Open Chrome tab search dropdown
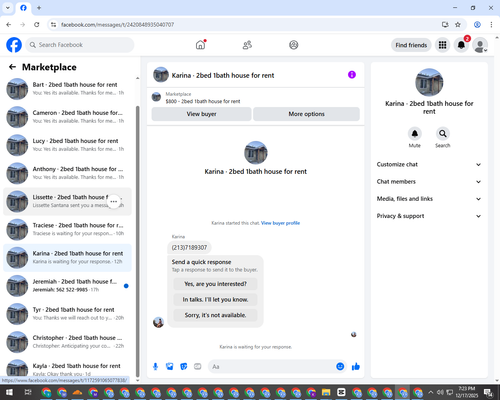This screenshot has width=500, height=400. [7, 8]
